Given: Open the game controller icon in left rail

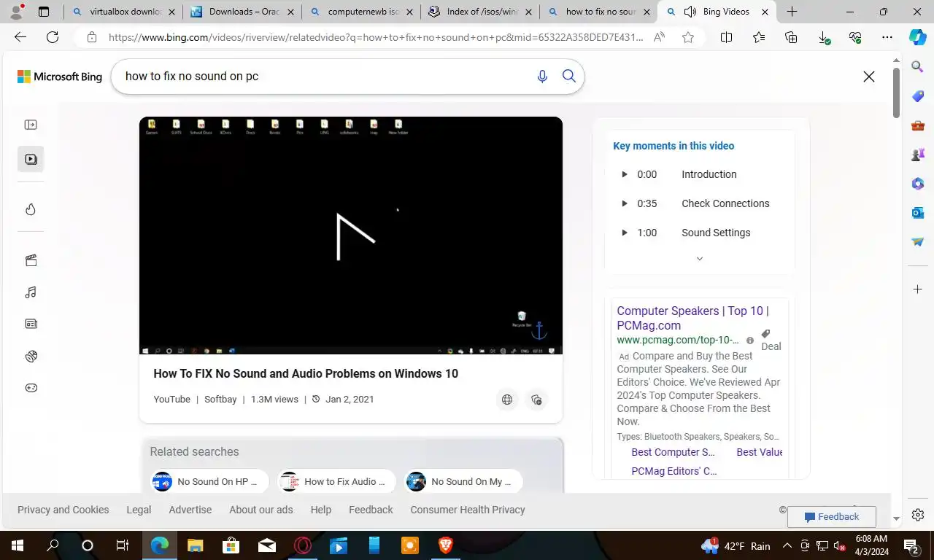Looking at the screenshot, I should pyautogui.click(x=31, y=388).
